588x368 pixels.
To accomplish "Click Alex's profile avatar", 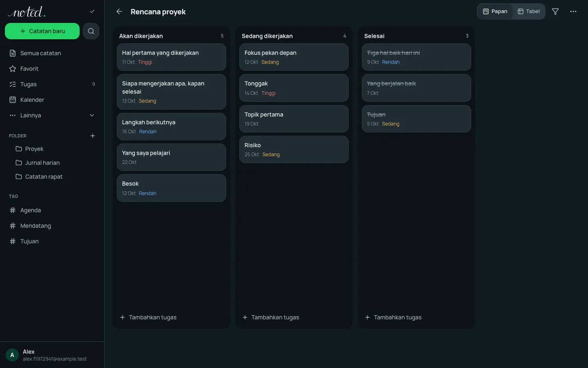I will point(12,355).
